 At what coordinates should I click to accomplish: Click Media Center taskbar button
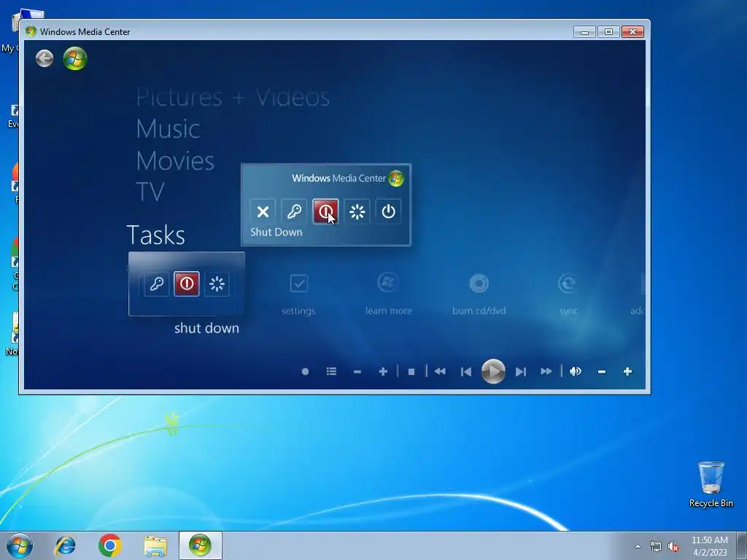click(x=200, y=545)
